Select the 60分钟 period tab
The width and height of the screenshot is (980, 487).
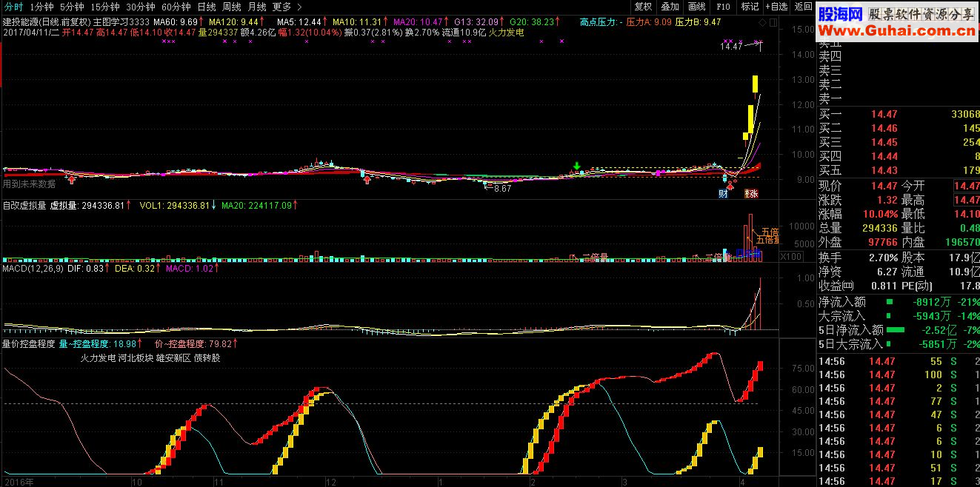[176, 7]
